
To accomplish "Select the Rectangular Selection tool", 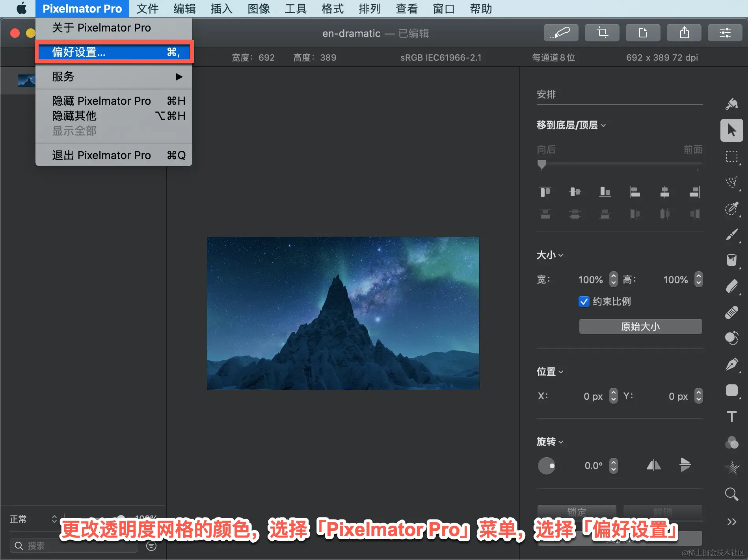I will point(732,156).
